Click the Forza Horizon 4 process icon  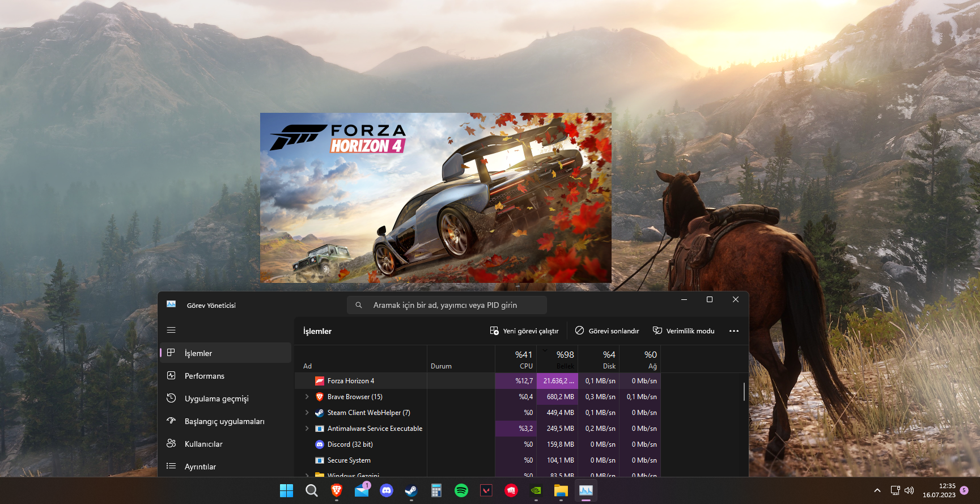(320, 381)
